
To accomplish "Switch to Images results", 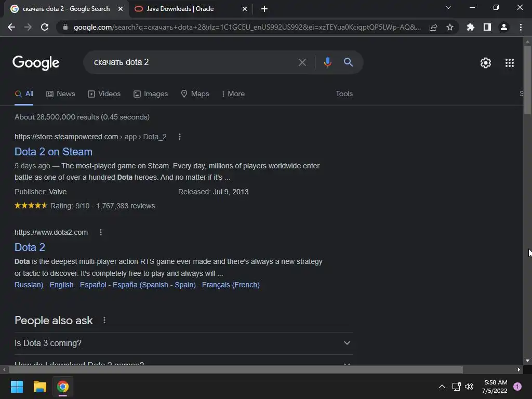I will [x=151, y=94].
